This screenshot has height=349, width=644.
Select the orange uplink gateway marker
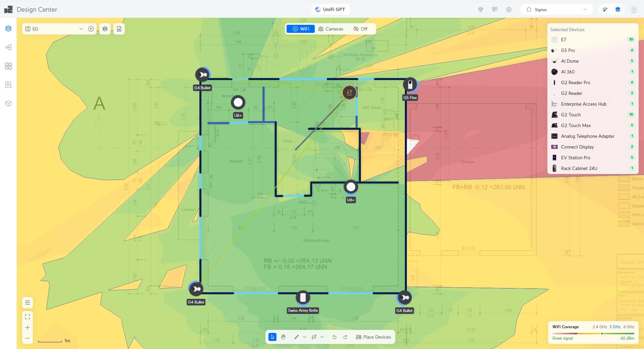click(349, 92)
